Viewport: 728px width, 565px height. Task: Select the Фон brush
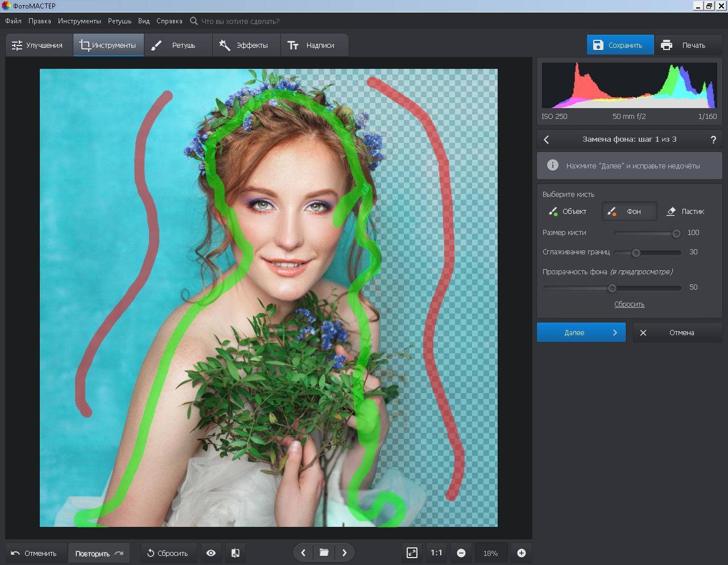tap(628, 212)
